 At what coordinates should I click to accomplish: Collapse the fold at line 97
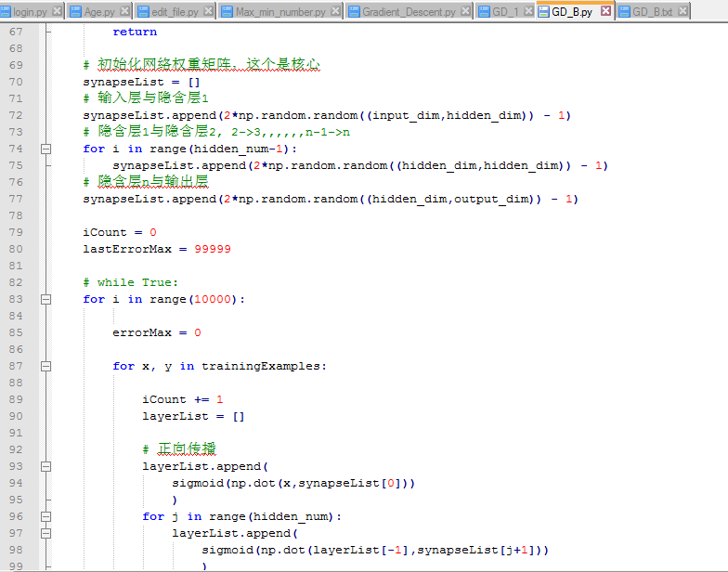pos(46,533)
